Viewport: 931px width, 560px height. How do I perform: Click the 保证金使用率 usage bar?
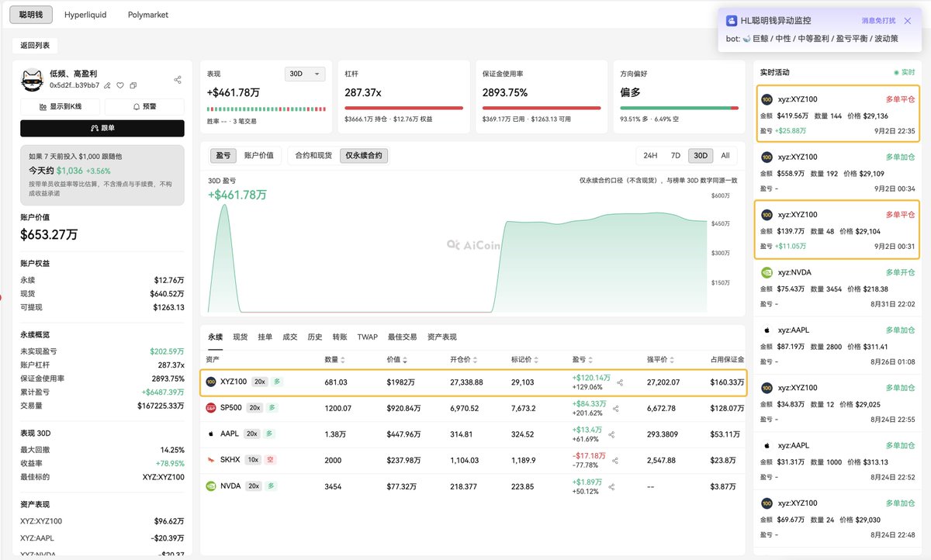point(542,108)
